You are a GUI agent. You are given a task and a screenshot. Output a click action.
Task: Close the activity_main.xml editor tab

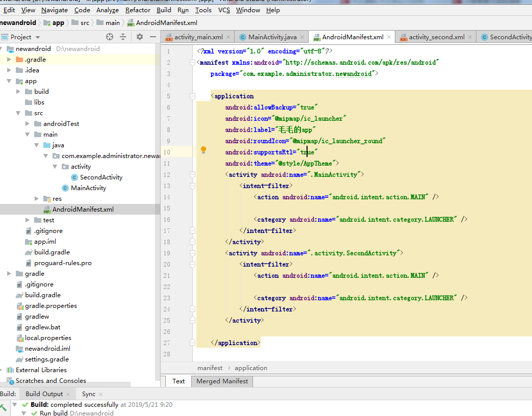point(229,37)
